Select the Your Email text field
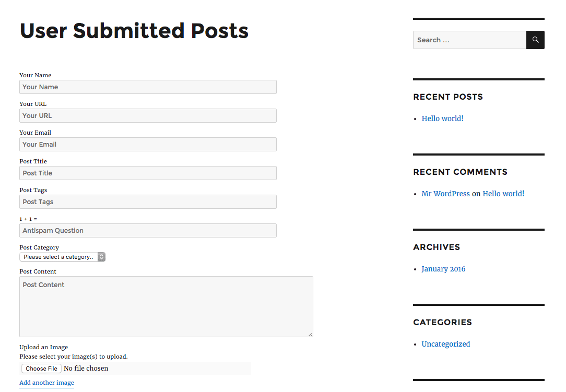566x392 pixels. coord(148,144)
